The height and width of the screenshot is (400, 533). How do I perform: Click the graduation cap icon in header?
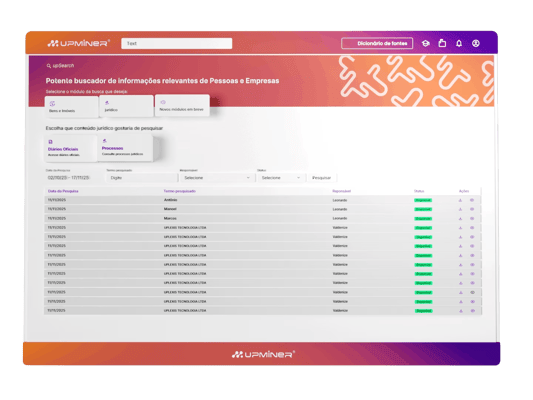(426, 44)
